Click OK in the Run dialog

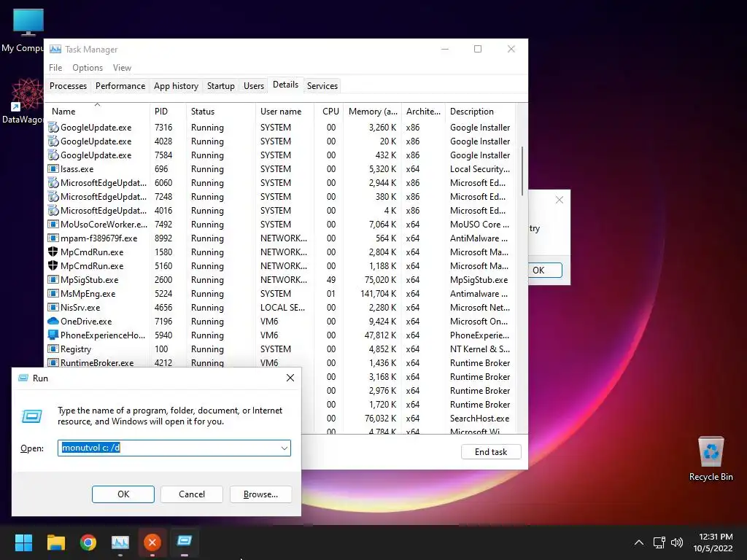pyautogui.click(x=123, y=494)
